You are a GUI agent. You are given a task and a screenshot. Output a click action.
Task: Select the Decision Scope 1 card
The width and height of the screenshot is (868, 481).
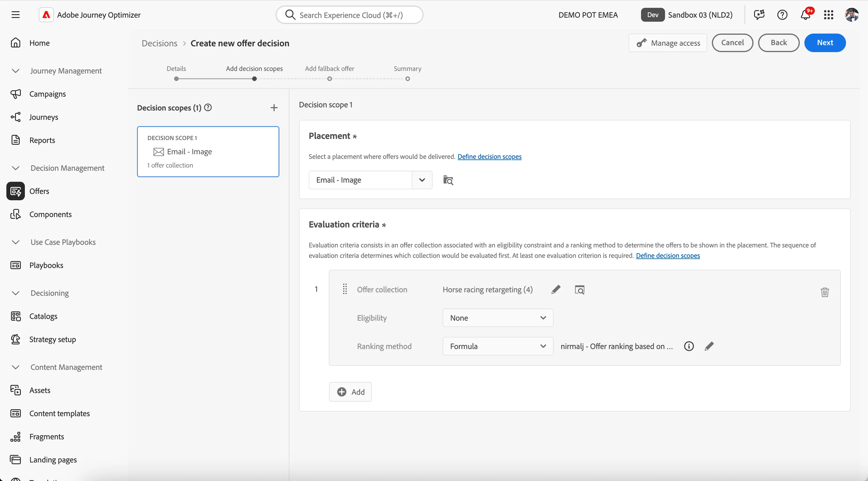pyautogui.click(x=208, y=151)
